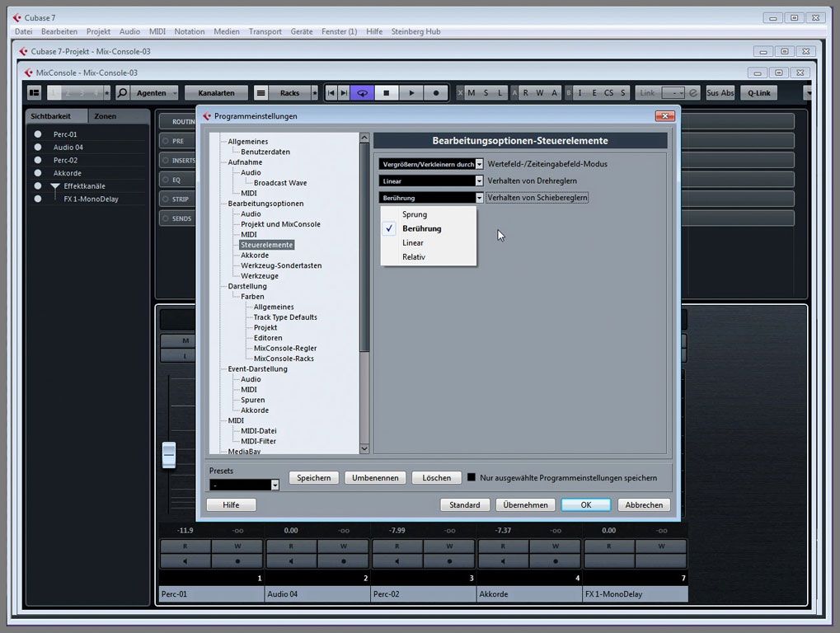
Task: Click Umbenennen preset button
Action: [x=375, y=478]
